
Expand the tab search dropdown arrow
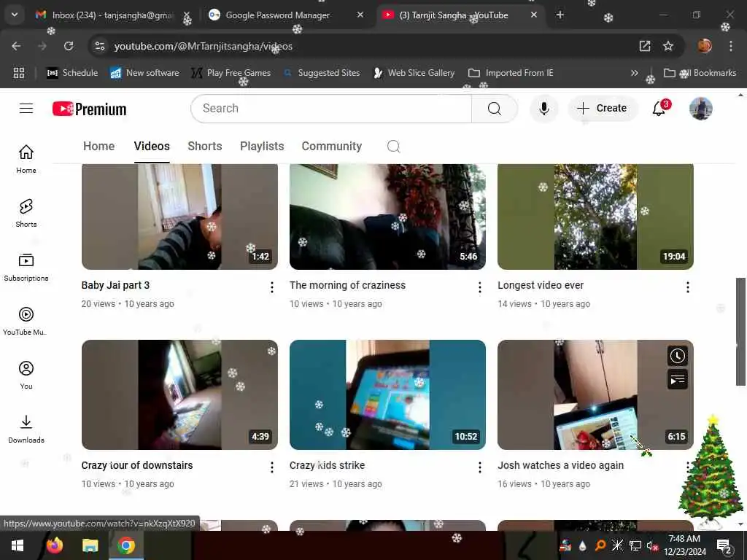tap(15, 15)
